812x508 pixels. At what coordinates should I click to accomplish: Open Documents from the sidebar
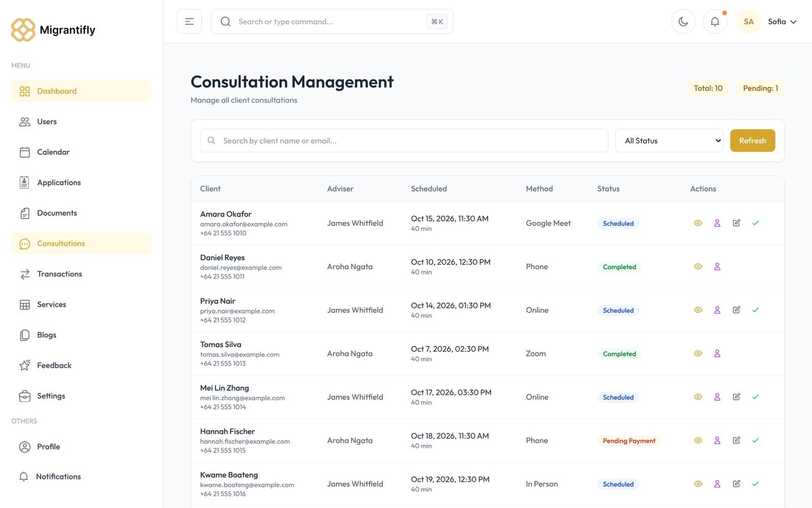tap(81, 213)
